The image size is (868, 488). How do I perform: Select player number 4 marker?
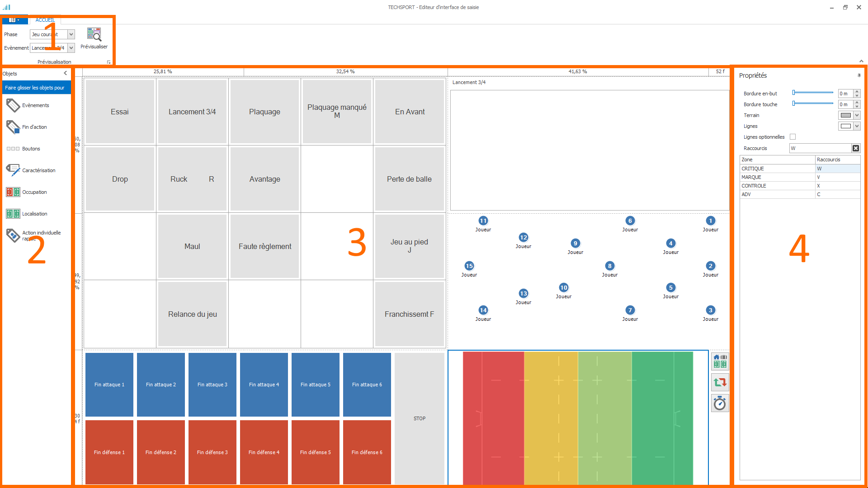coord(671,243)
